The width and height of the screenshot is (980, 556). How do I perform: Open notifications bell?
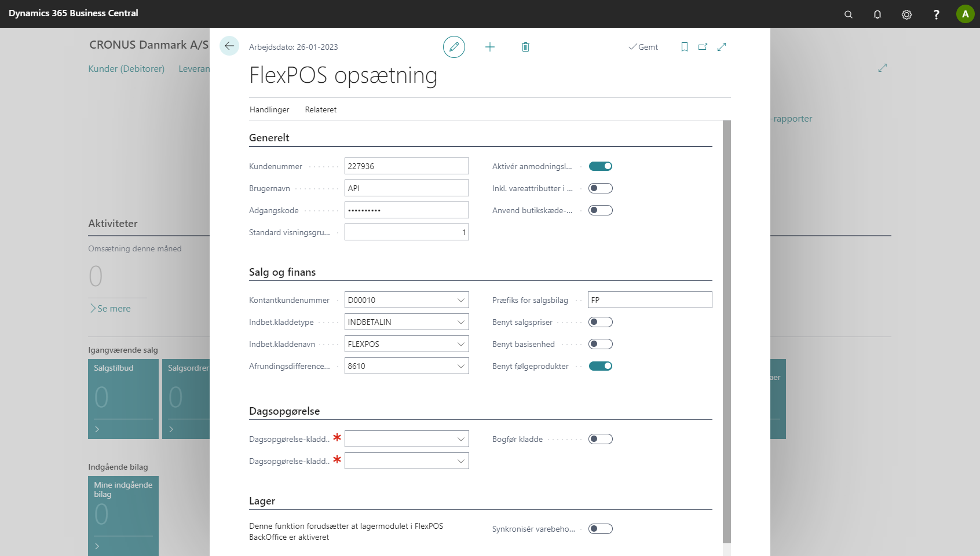(x=877, y=14)
